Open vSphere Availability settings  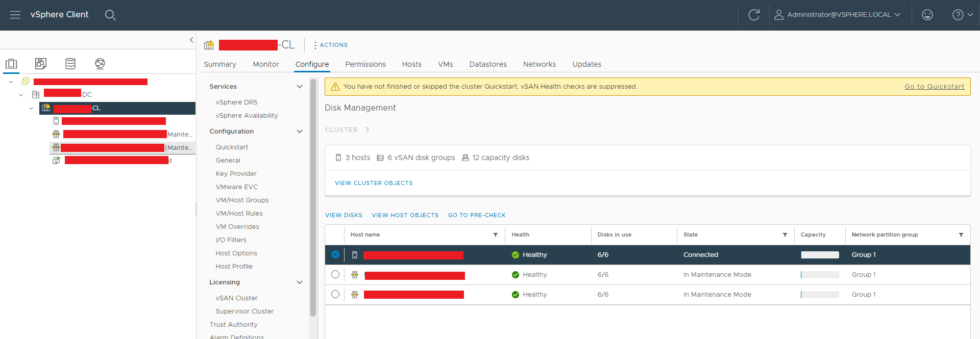click(x=247, y=116)
